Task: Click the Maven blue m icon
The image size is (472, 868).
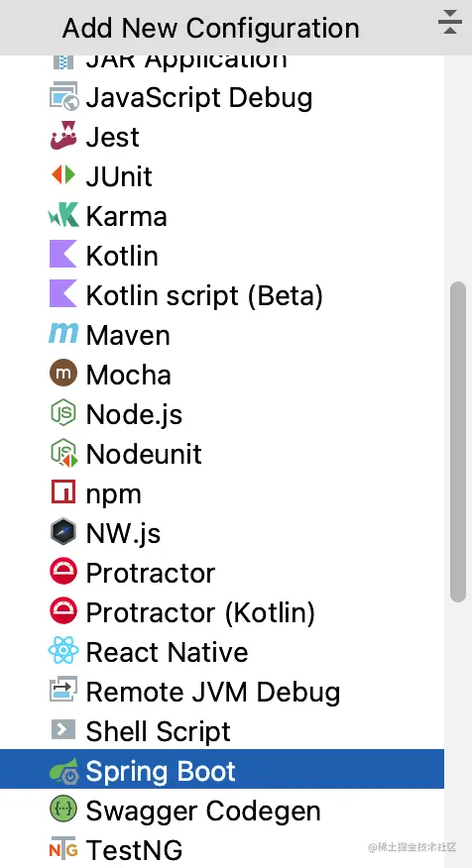Action: click(63, 334)
